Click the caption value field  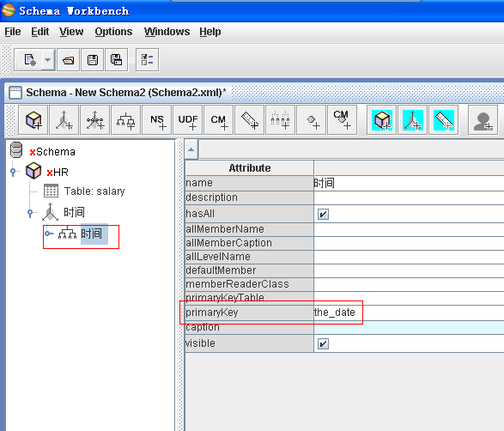coord(409,327)
